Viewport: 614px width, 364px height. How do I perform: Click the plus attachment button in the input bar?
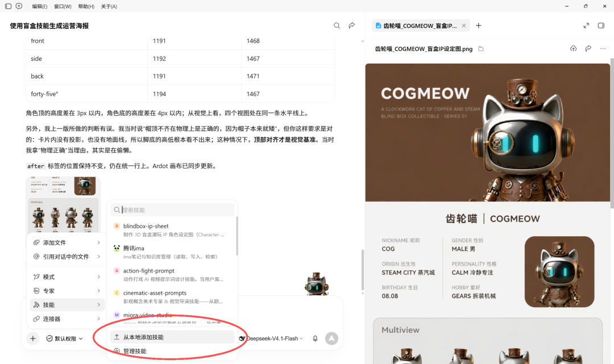point(33,338)
